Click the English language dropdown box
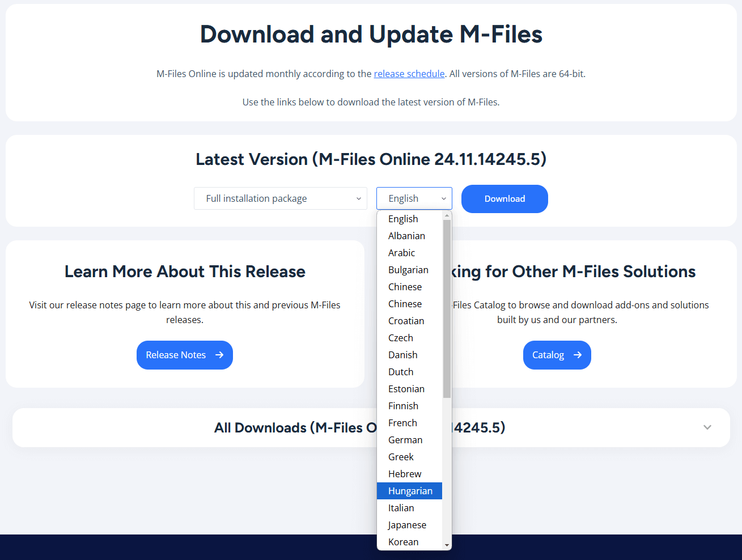 [414, 198]
